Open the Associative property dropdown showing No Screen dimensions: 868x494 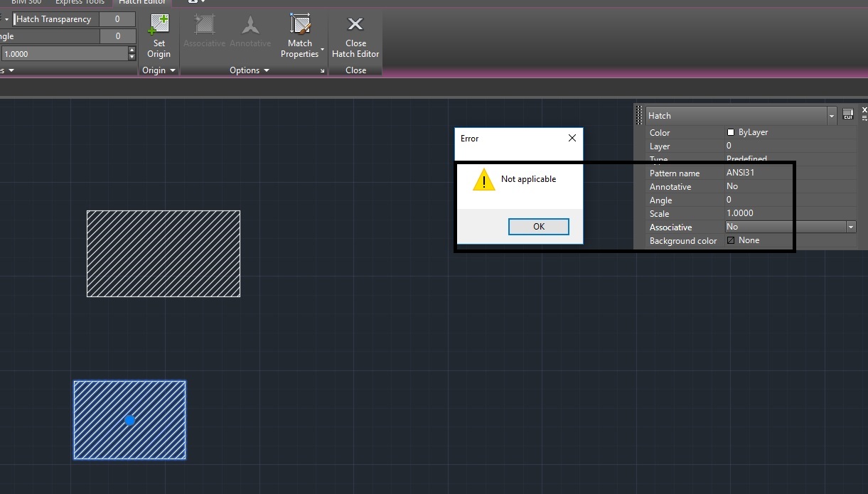pyautogui.click(x=850, y=227)
